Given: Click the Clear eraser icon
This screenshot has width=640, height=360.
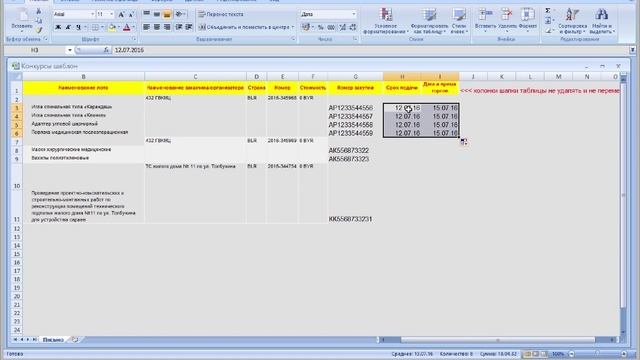Looking at the screenshot, I should [x=548, y=30].
